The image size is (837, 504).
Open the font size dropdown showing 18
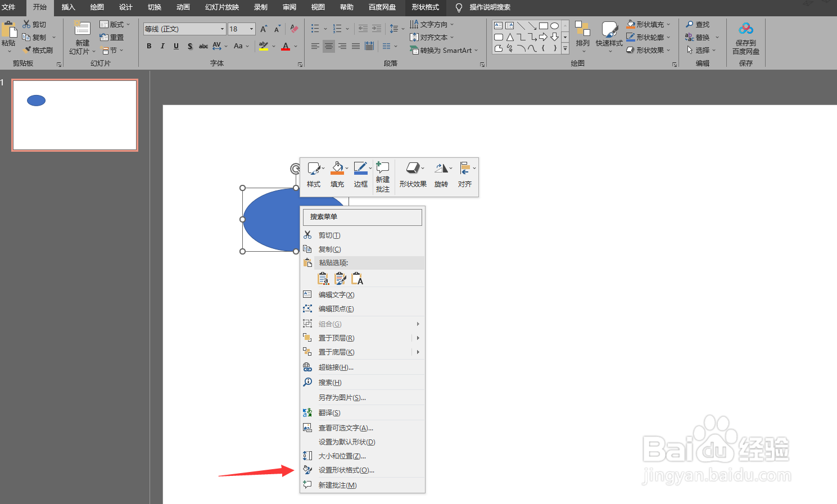pos(251,29)
